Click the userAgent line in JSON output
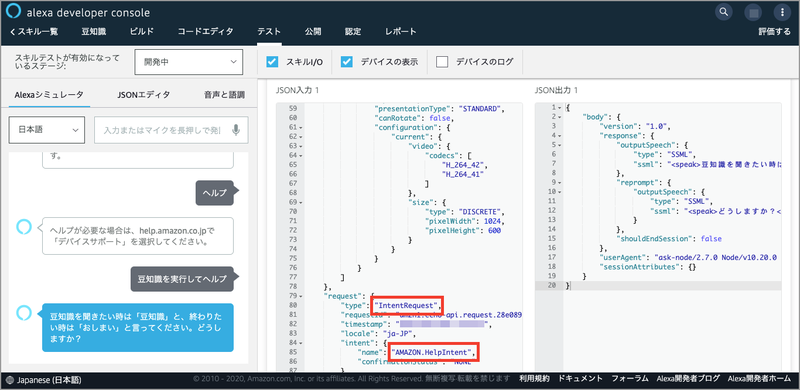The height and width of the screenshot is (390, 800). (x=688, y=258)
